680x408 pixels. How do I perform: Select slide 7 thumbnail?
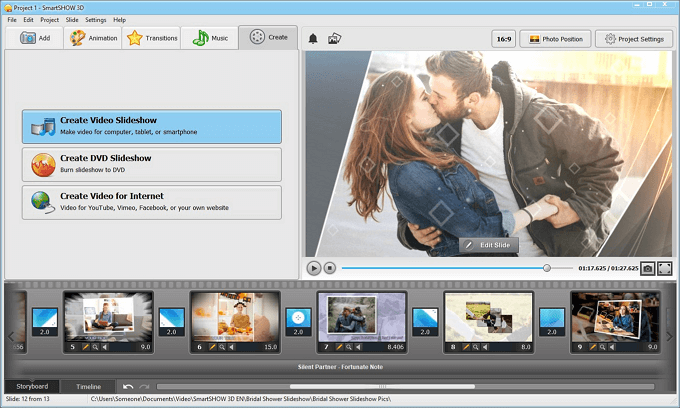coord(362,317)
